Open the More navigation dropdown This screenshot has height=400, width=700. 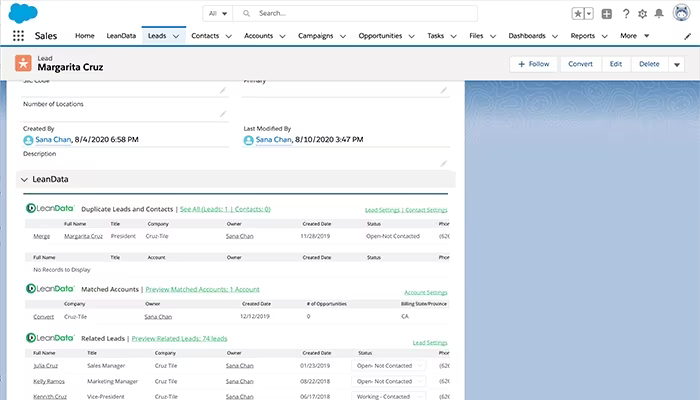(634, 36)
